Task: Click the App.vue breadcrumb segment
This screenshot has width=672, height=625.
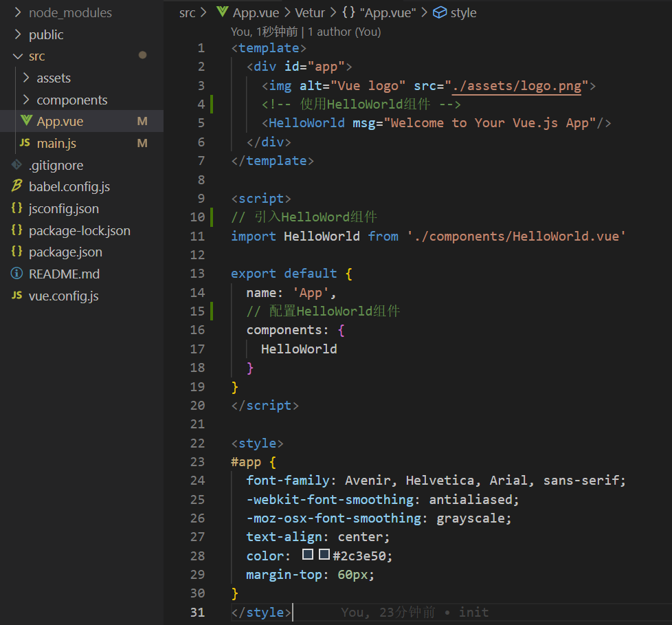Action: [x=256, y=13]
